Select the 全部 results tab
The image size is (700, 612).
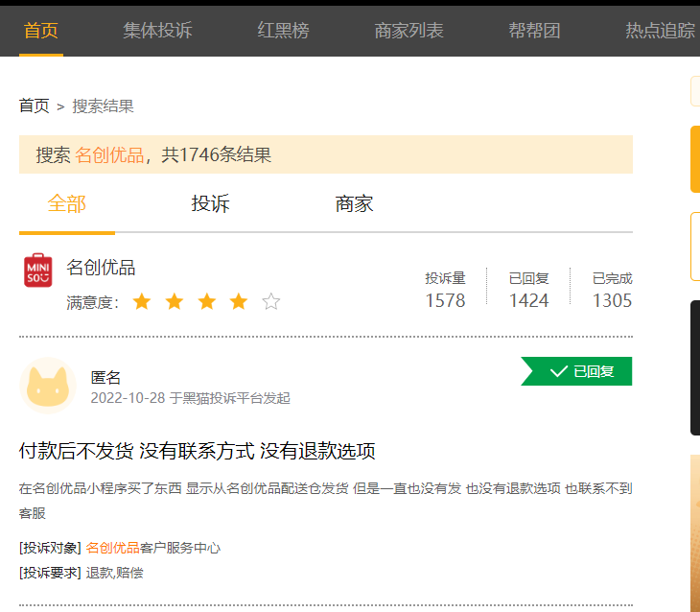pyautogui.click(x=67, y=203)
